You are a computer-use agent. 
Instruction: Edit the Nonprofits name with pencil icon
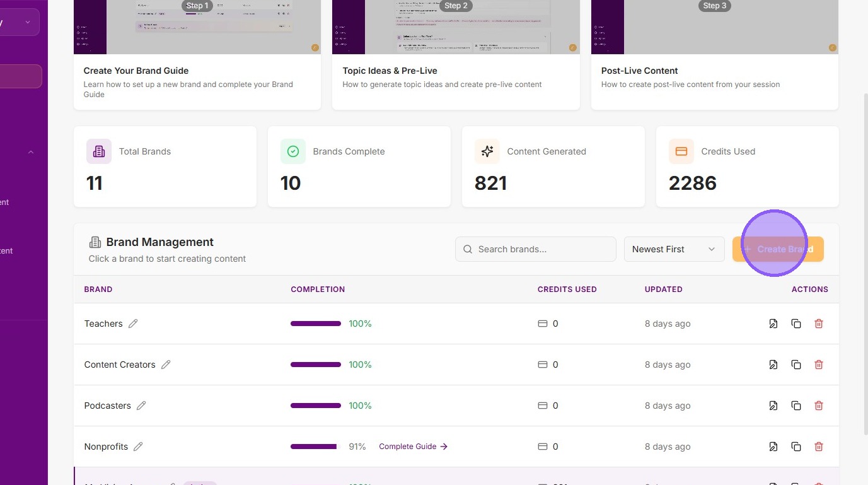138,447
